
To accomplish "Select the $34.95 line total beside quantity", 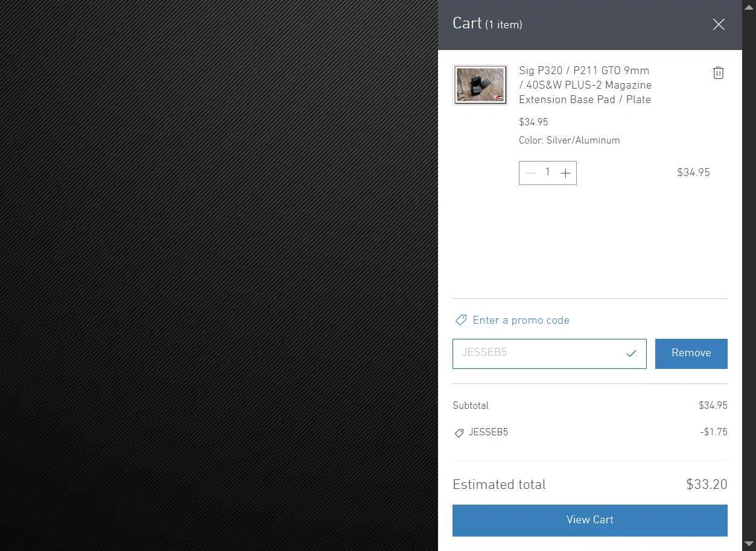I will tap(693, 173).
